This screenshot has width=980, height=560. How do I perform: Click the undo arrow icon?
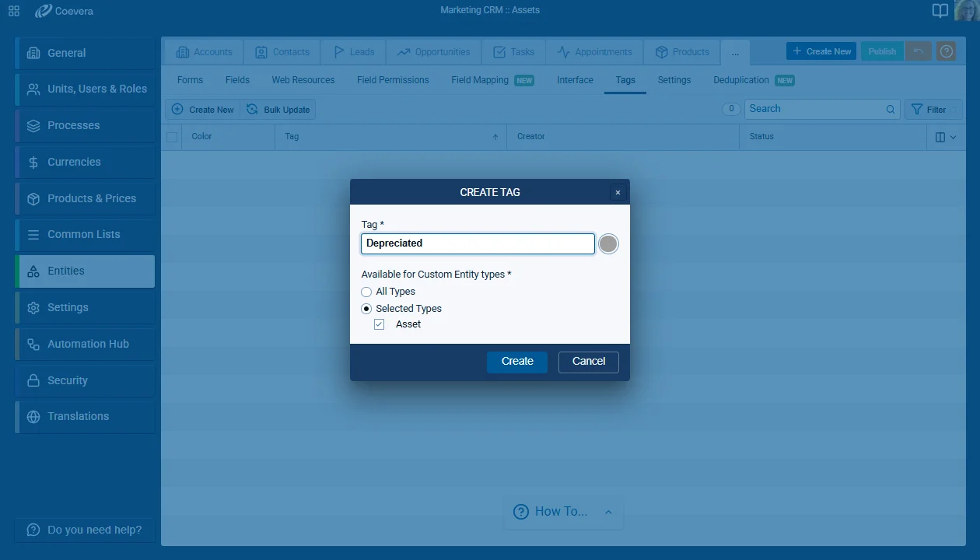(x=919, y=51)
